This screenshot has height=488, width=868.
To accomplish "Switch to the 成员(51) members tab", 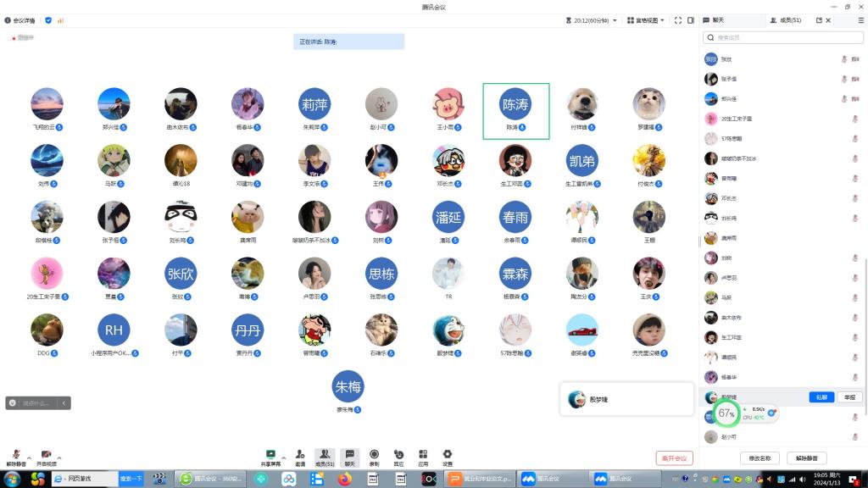I will click(x=787, y=20).
